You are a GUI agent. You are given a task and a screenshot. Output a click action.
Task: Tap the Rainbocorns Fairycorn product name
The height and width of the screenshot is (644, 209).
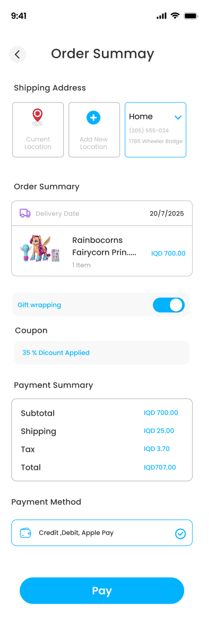point(104,246)
